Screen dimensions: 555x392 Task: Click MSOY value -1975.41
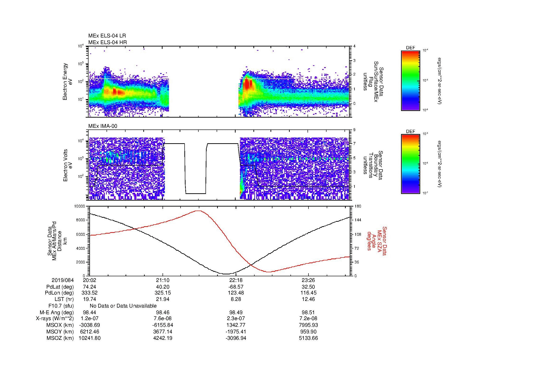236,332
